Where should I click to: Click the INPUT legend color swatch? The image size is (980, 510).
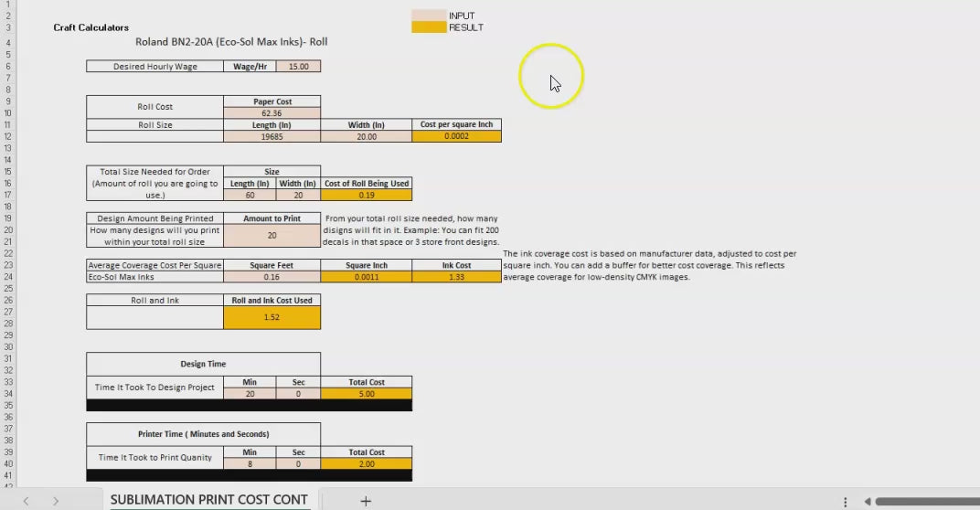[429, 16]
